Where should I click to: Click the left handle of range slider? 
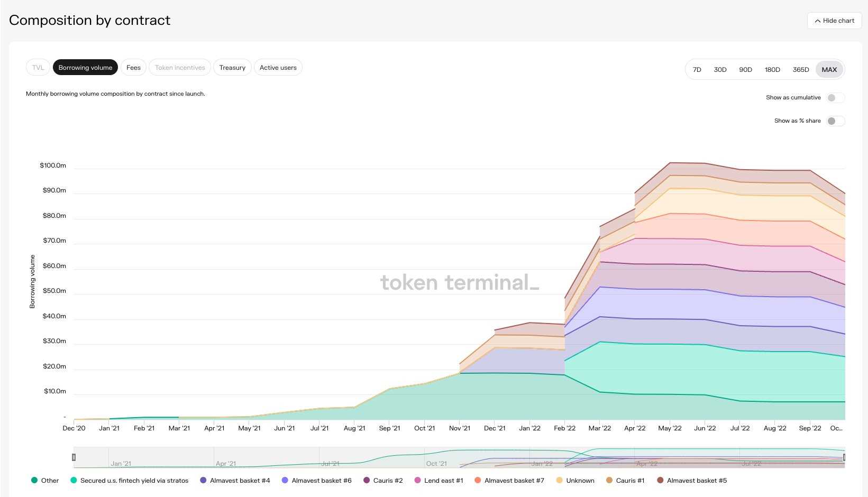pos(74,457)
